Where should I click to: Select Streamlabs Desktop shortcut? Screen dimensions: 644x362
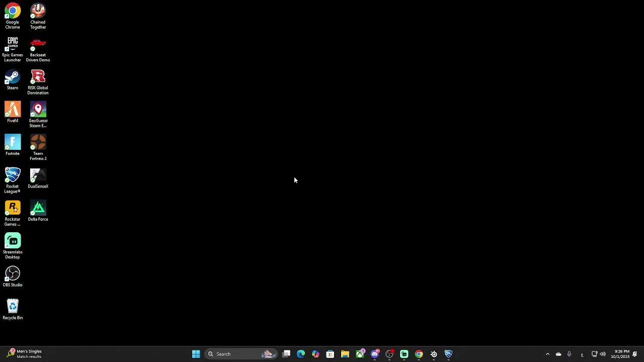[x=13, y=246]
